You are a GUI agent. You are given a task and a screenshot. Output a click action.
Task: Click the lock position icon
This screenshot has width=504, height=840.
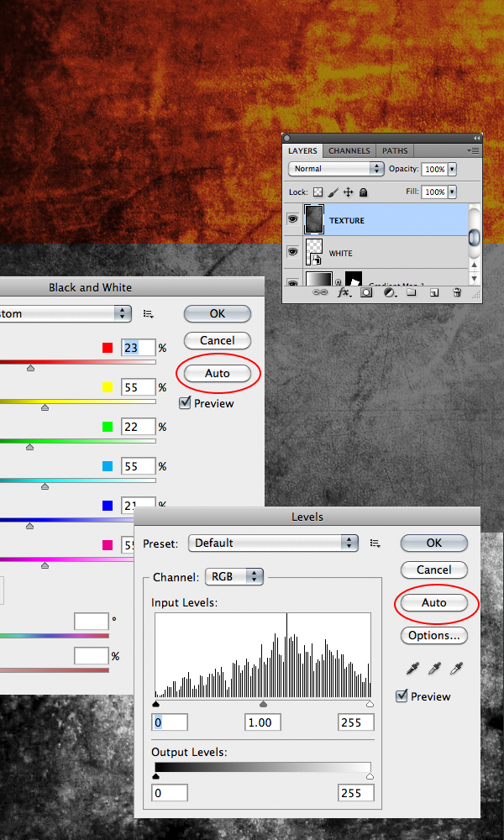tap(348, 192)
